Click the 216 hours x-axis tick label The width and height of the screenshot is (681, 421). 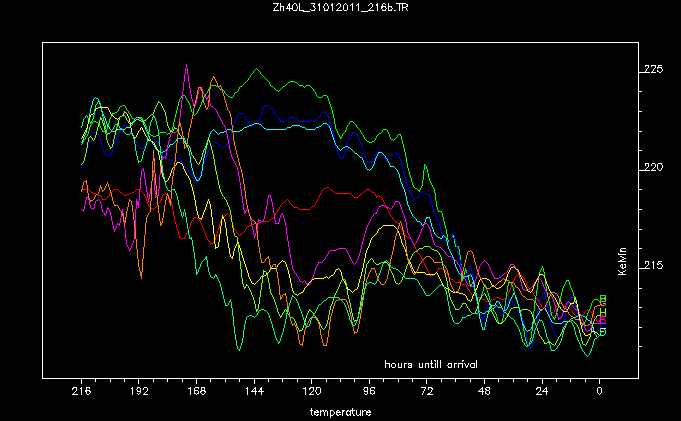81,391
